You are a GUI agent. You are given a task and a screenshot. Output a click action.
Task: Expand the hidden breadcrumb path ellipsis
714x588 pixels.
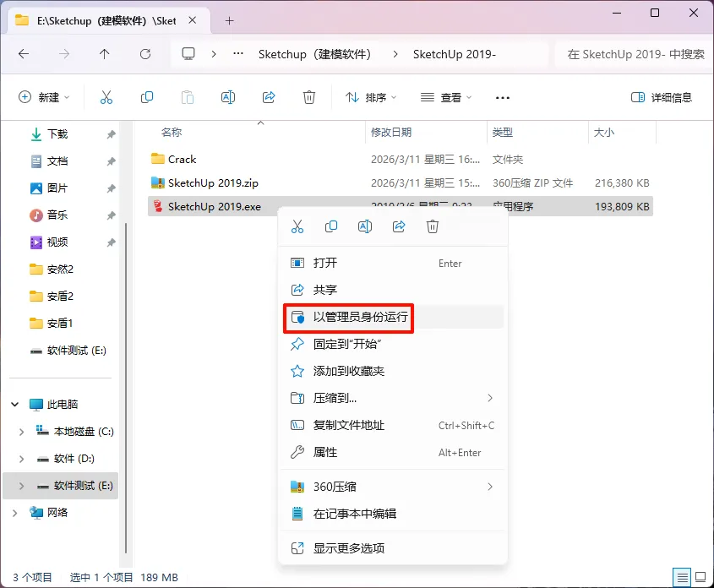pos(238,54)
